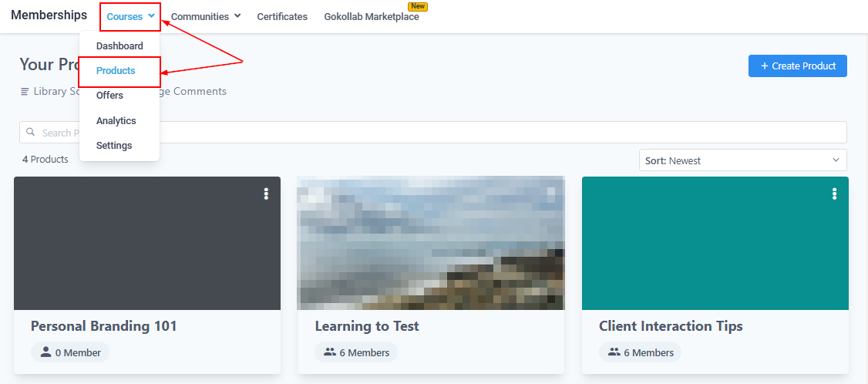Open the Sort: Newest dropdown
The height and width of the screenshot is (384, 868).
click(x=742, y=160)
